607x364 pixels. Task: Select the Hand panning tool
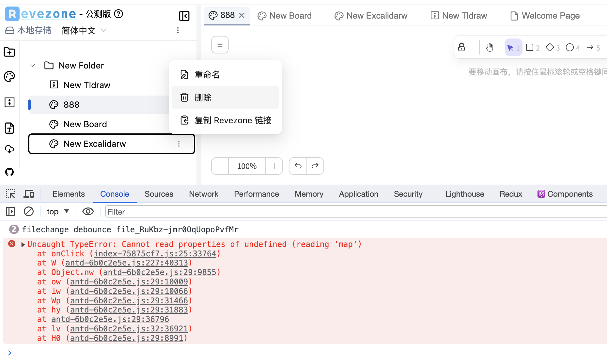tap(489, 47)
